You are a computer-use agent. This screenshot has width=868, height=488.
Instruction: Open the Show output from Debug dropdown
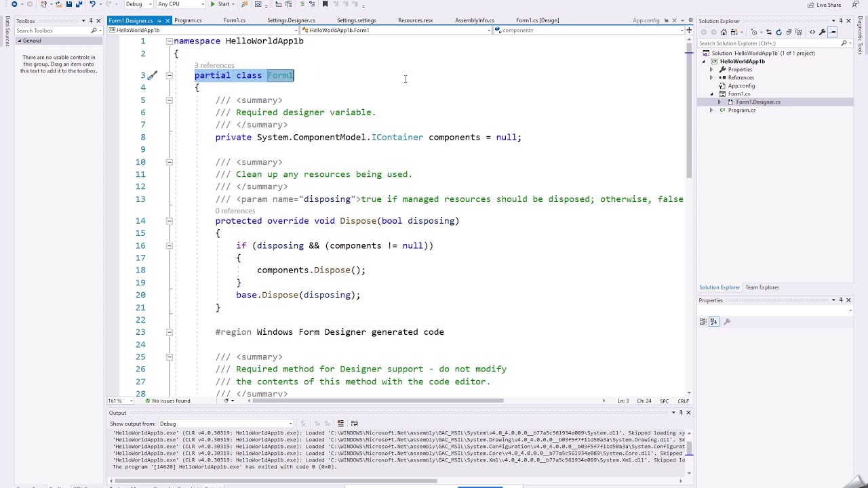pos(226,424)
